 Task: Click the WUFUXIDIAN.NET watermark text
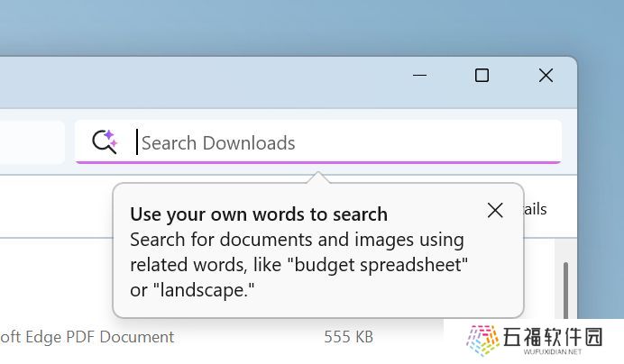coord(553,352)
